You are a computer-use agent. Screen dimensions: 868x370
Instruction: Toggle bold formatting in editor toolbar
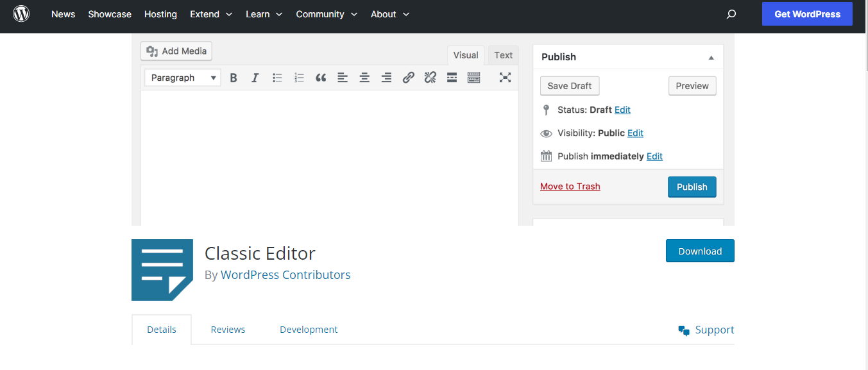click(x=234, y=78)
